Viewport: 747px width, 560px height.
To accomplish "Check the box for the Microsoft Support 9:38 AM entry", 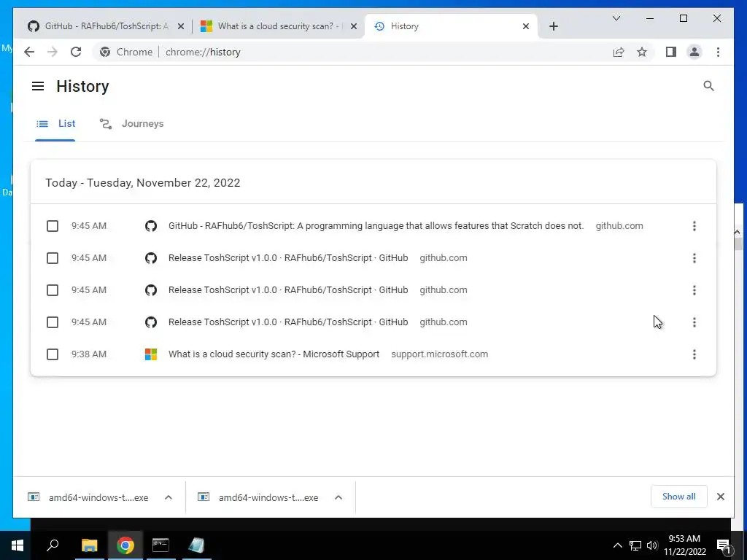I will click(x=53, y=354).
